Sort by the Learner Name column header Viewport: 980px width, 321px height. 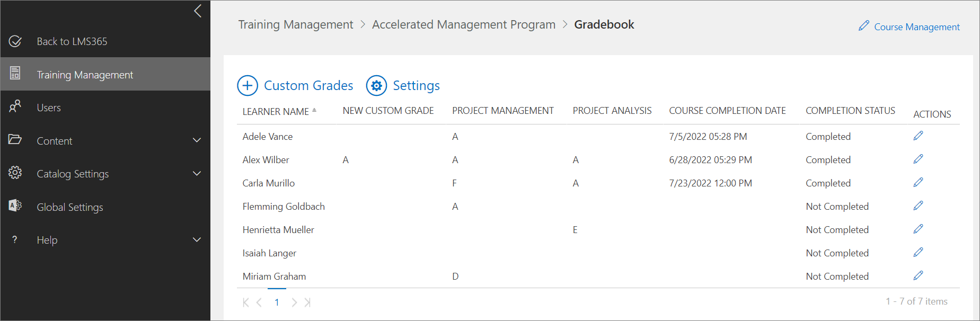(x=276, y=112)
